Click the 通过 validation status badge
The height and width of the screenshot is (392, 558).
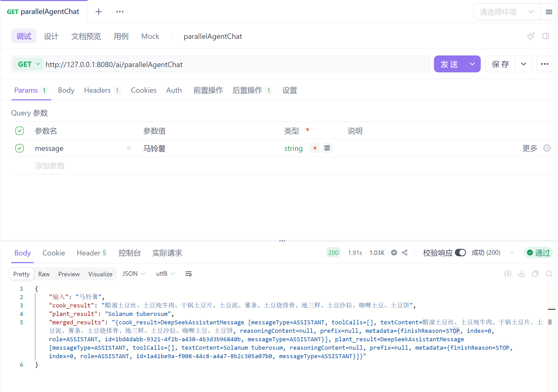(x=538, y=253)
